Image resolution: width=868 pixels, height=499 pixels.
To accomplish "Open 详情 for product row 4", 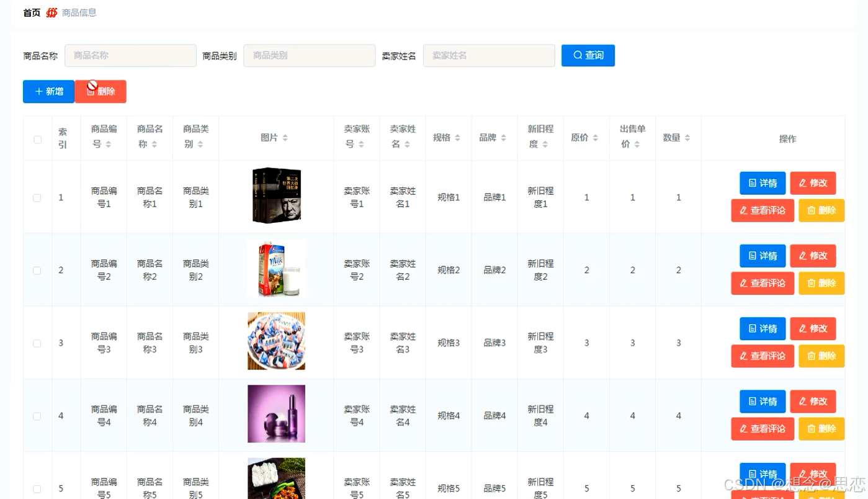I will point(763,402).
